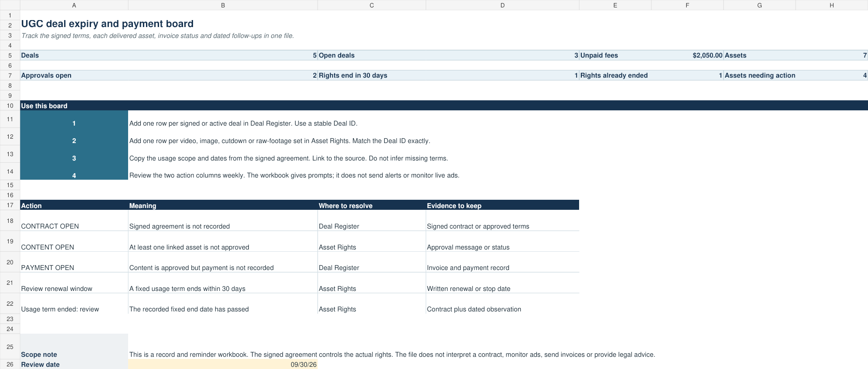Select the 'Rights already ended' cell
Image resolution: width=868 pixels, height=369 pixels.
(x=615, y=75)
